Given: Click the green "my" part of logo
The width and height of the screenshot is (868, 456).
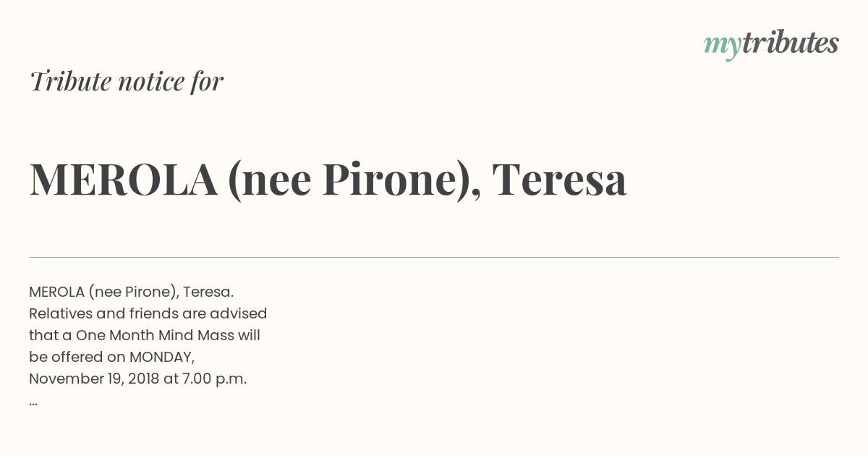Looking at the screenshot, I should tap(723, 47).
